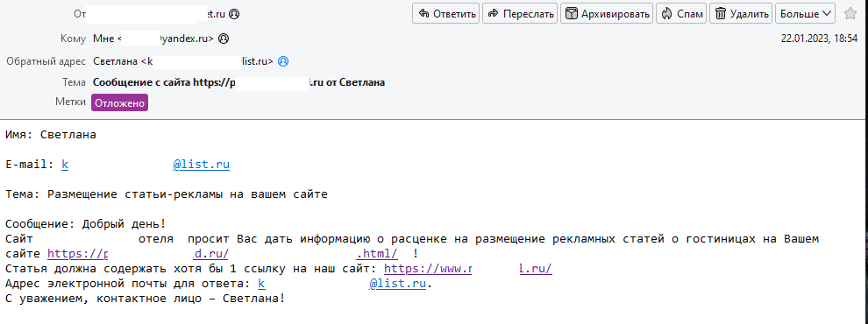Click subject line Сообщение с сайта
Image resolution: width=868 pixels, height=324 pixels.
pyautogui.click(x=239, y=83)
